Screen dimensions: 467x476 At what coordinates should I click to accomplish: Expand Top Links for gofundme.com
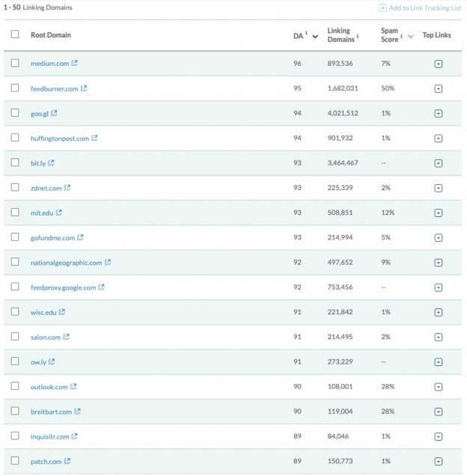[x=438, y=238]
